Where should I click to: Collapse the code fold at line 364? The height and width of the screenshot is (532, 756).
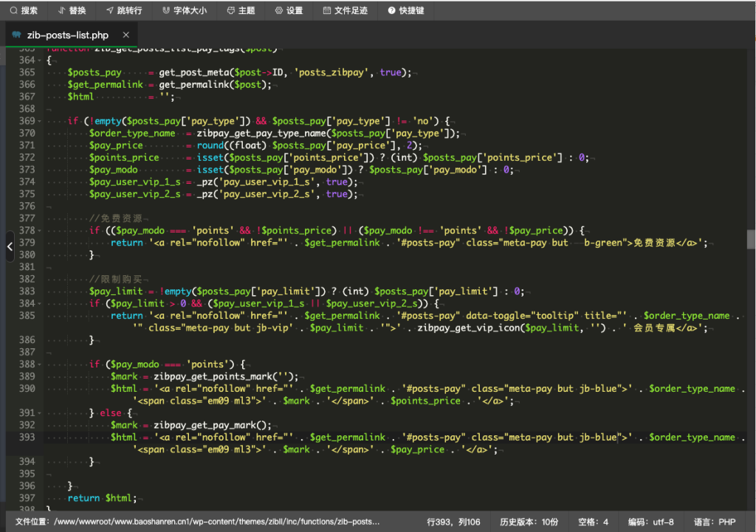(x=40, y=61)
